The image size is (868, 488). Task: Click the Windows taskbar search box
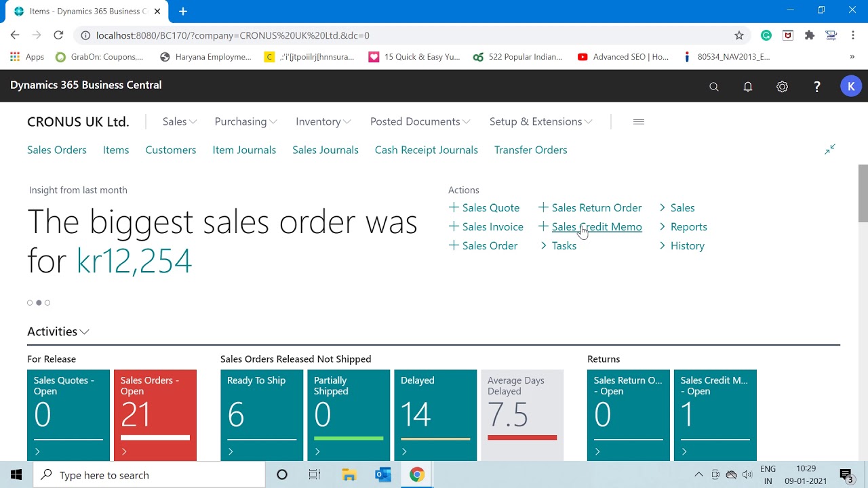point(149,475)
